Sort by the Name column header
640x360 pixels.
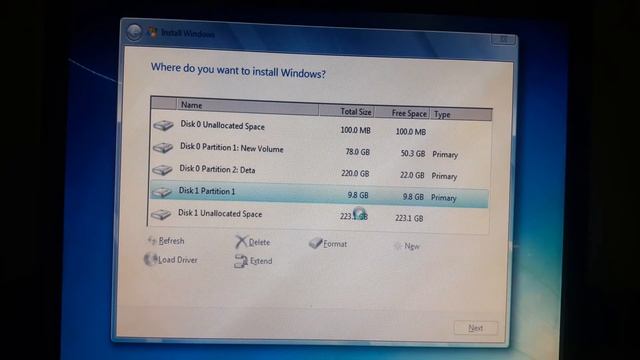[x=247, y=107]
